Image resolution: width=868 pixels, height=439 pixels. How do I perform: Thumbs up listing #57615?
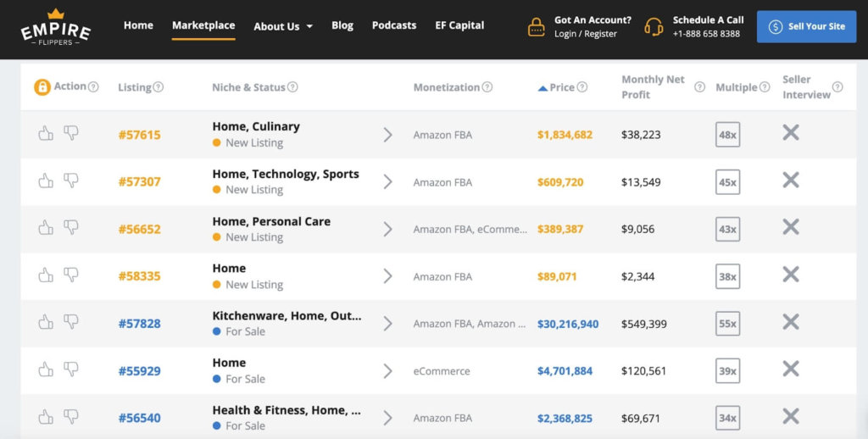(x=46, y=133)
